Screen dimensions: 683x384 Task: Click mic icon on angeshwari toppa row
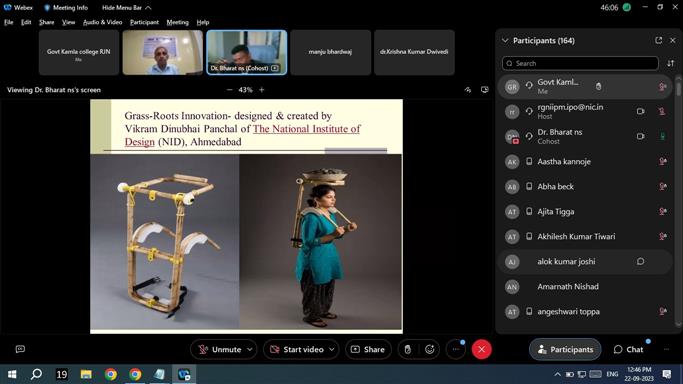(x=663, y=312)
